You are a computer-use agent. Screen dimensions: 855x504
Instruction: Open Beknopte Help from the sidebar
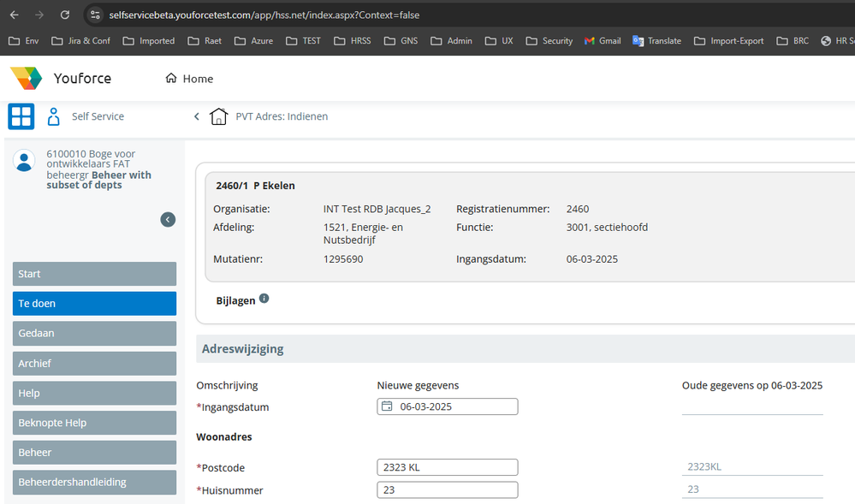coord(94,422)
